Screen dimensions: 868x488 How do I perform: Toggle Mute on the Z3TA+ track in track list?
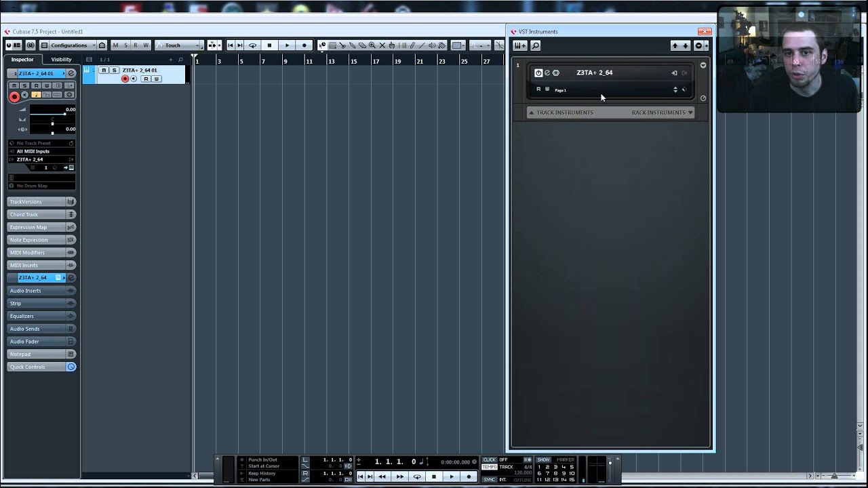104,70
